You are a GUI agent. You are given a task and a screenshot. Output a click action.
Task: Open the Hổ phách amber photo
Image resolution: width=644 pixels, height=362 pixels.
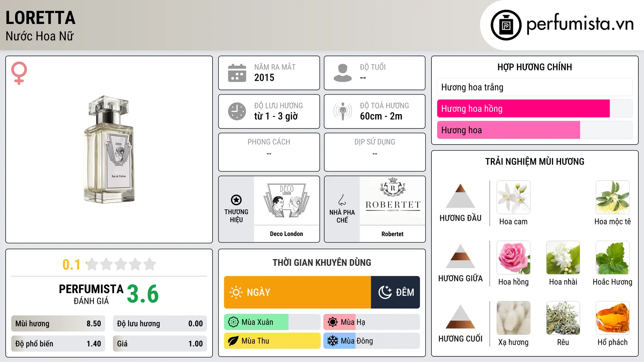coord(613,318)
